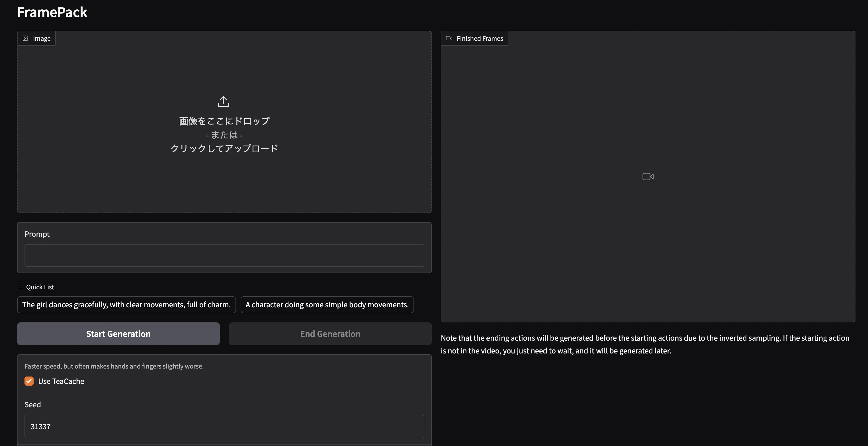Image resolution: width=868 pixels, height=446 pixels.
Task: Click the video placeholder icon in the output area
Action: [x=648, y=177]
